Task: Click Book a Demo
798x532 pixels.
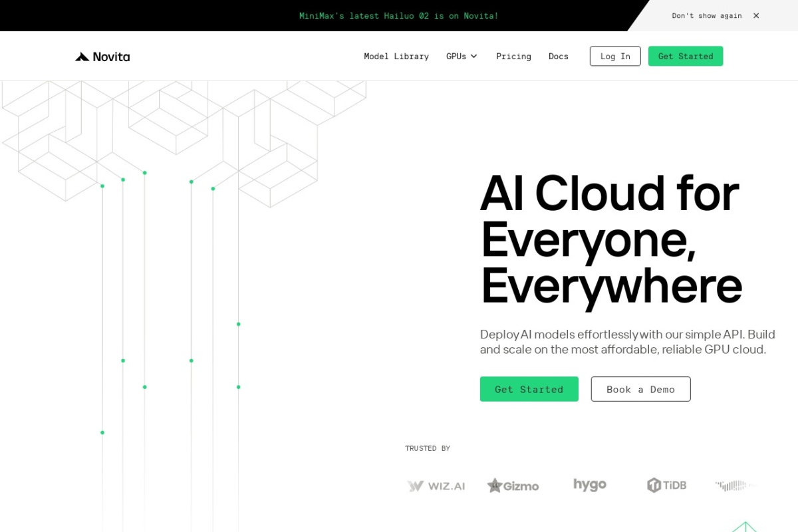Action: pyautogui.click(x=640, y=389)
